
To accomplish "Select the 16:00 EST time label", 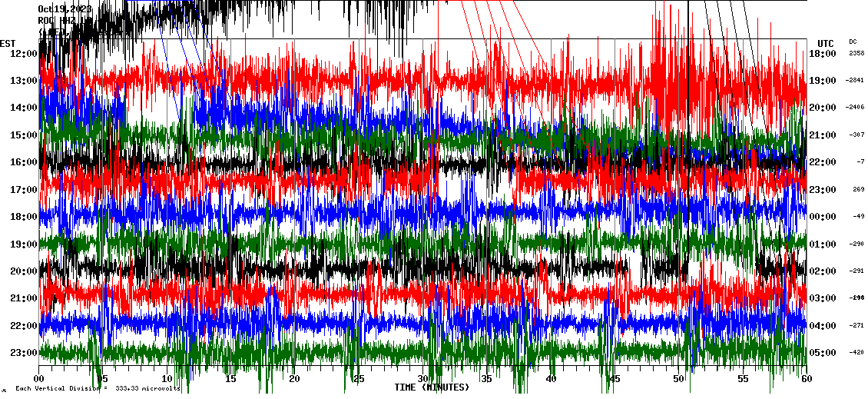I will pyautogui.click(x=22, y=162).
